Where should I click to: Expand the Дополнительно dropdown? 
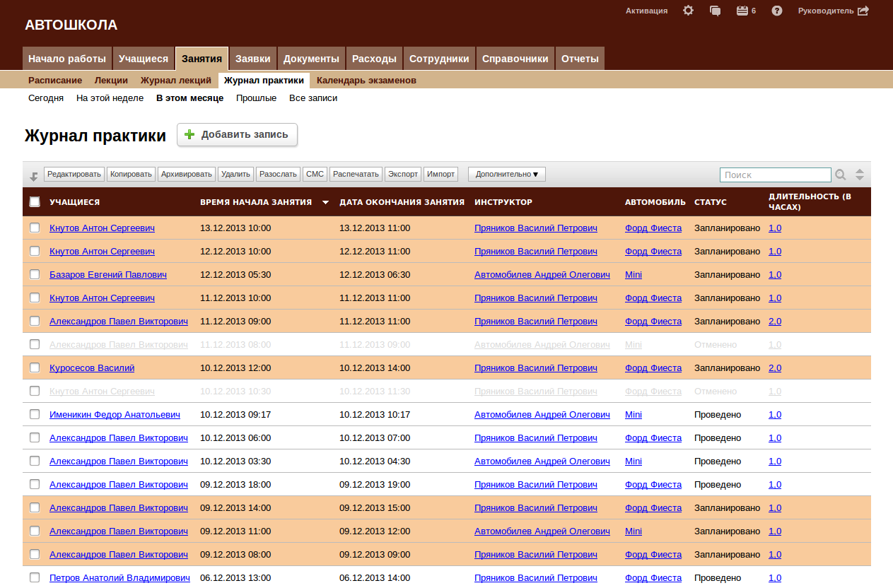(506, 174)
